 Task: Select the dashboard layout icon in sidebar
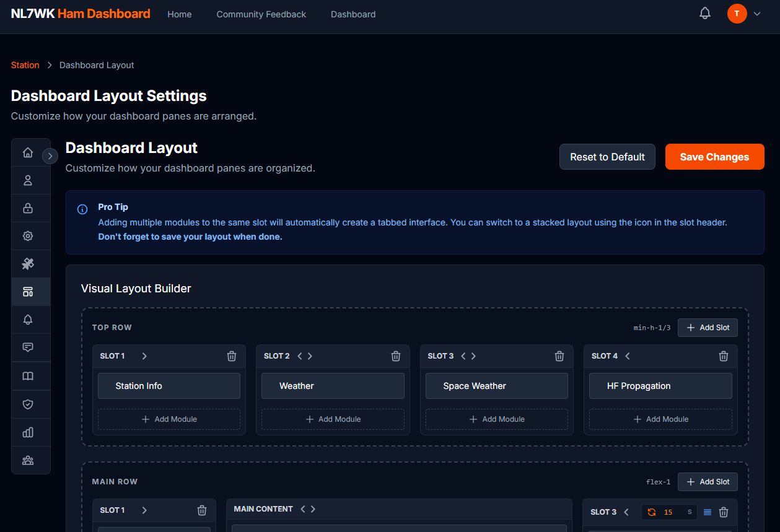[28, 292]
